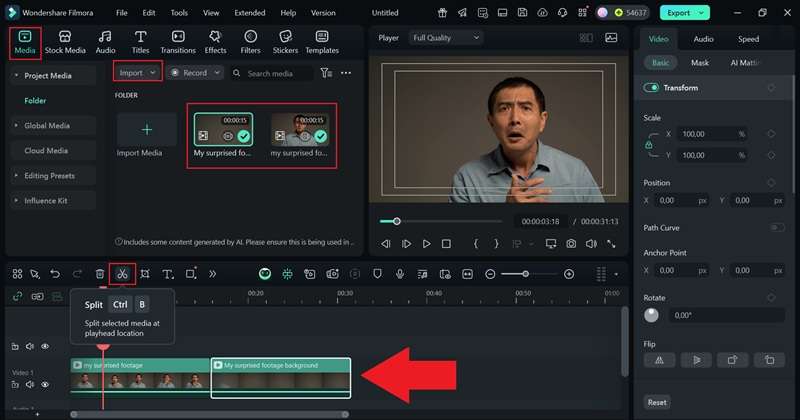
Task: Click the Undo arrow in timeline toolbar
Action: point(55,274)
